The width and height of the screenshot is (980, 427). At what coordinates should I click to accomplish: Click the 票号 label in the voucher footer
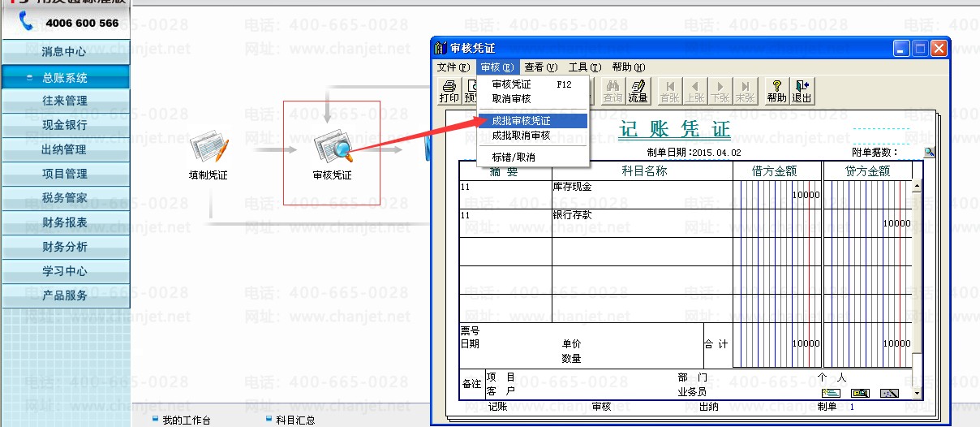(470, 331)
